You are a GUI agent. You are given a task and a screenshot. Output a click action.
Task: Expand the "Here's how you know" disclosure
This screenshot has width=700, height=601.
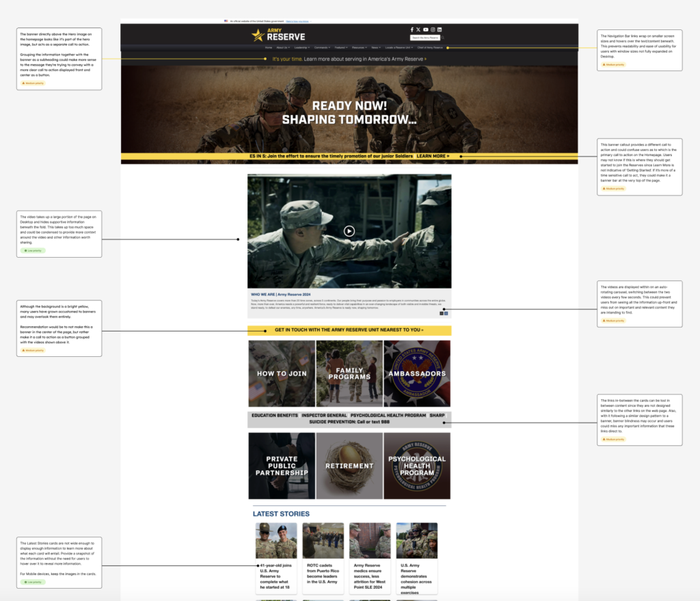(298, 21)
